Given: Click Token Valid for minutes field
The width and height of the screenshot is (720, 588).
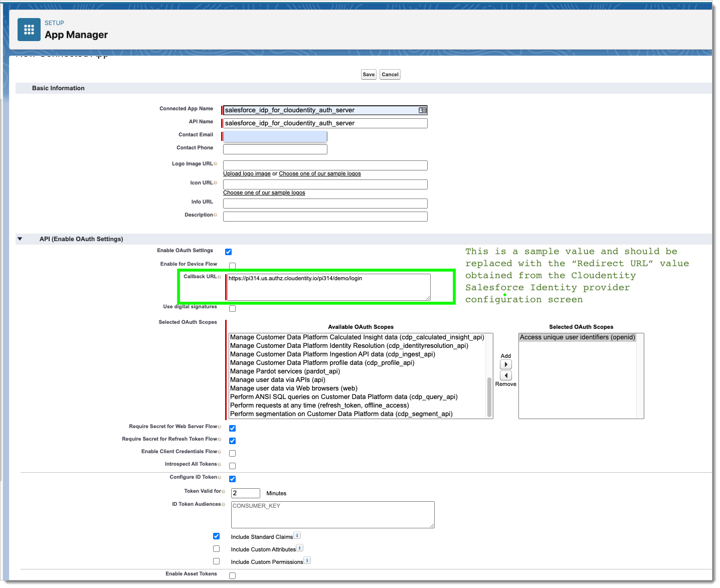Looking at the screenshot, I should [x=246, y=493].
